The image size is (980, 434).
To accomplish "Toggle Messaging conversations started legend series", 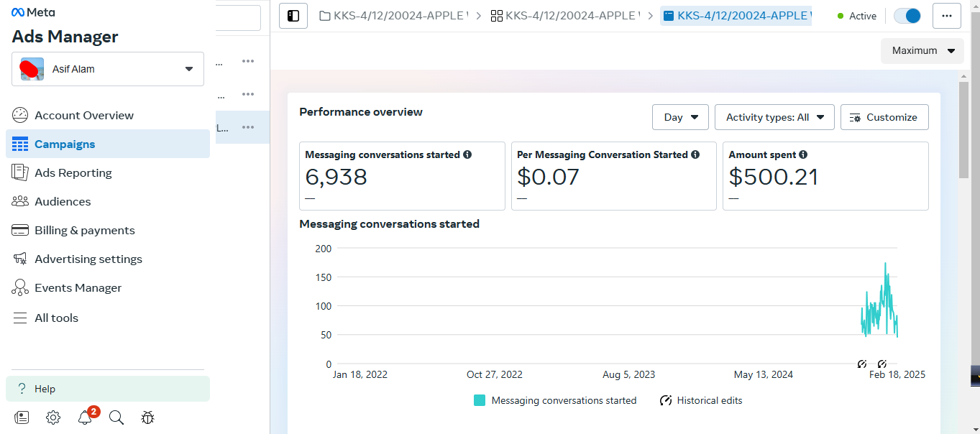I will click(x=555, y=400).
